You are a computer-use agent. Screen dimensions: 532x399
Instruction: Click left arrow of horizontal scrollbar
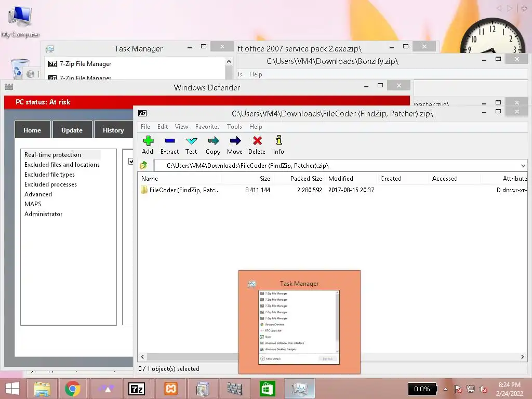click(x=142, y=356)
